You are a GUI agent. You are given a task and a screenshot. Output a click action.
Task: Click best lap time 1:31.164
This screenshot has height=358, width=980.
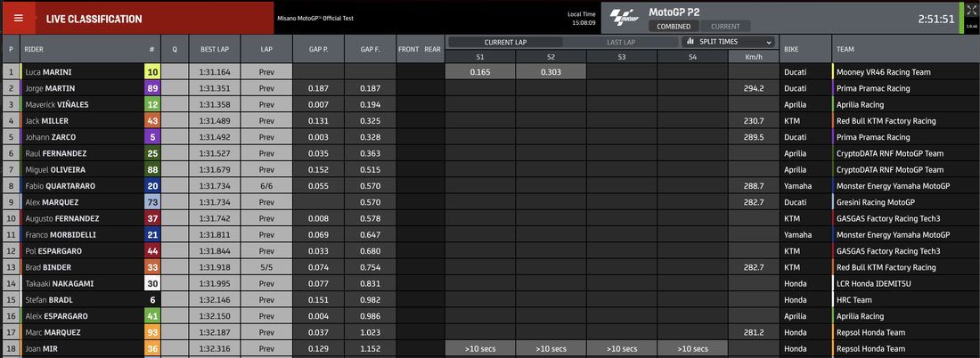click(215, 72)
